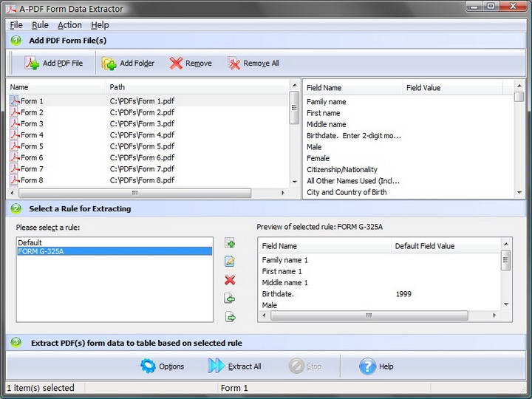Screen dimensions: 532x399
Task: Click the Default Field Value column header
Action: point(446,246)
